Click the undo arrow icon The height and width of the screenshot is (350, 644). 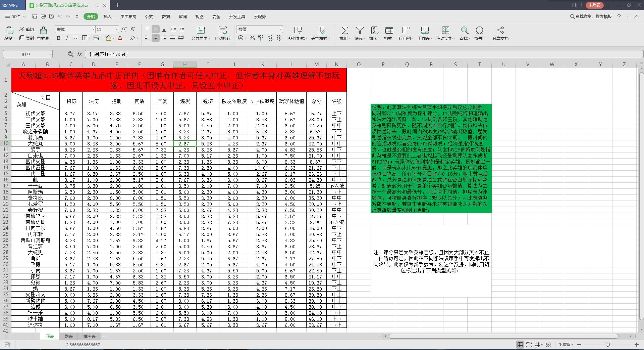pyautogui.click(x=60, y=16)
